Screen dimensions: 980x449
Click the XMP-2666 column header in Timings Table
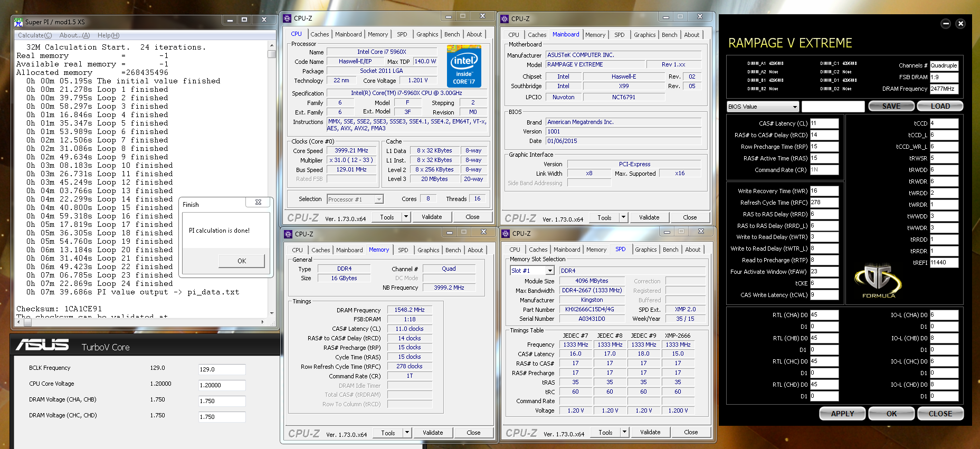(x=678, y=336)
